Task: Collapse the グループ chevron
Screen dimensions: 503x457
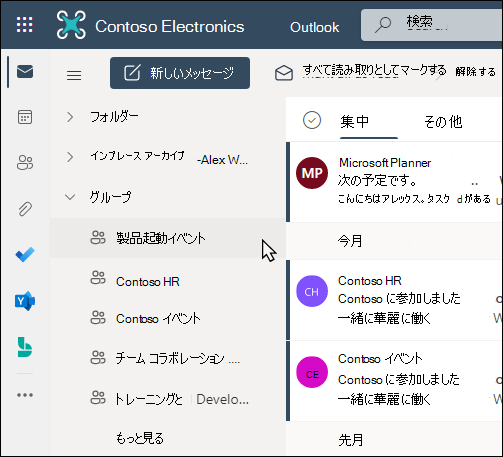Action: tap(70, 197)
